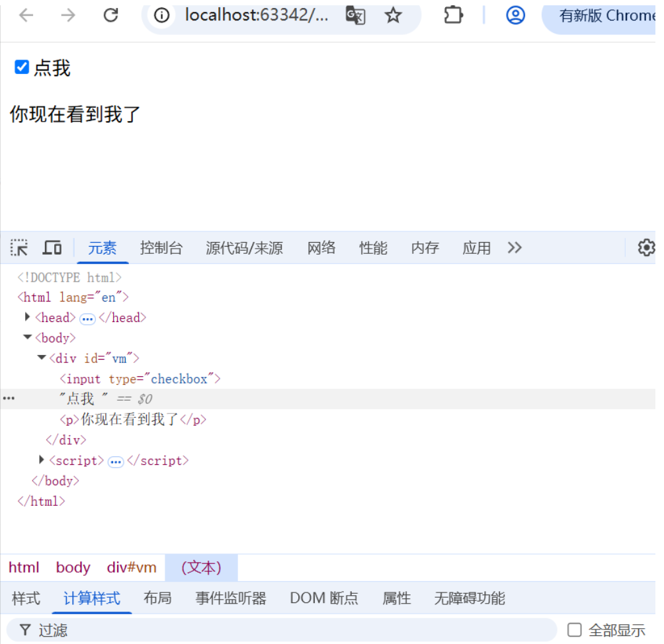The width and height of the screenshot is (664, 644).
Task: Switch to the 内存 tab
Action: pyautogui.click(x=425, y=248)
